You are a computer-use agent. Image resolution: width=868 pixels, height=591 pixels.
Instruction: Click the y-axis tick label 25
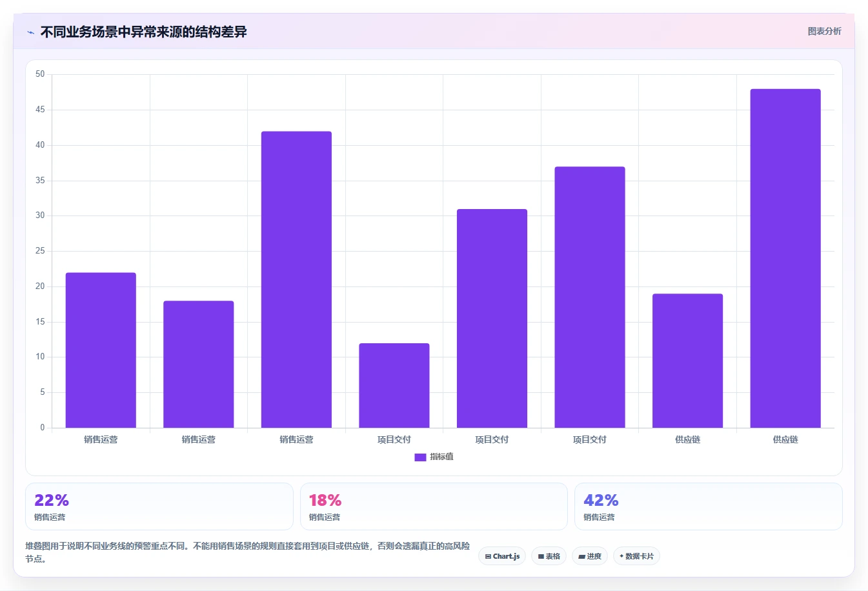point(40,251)
